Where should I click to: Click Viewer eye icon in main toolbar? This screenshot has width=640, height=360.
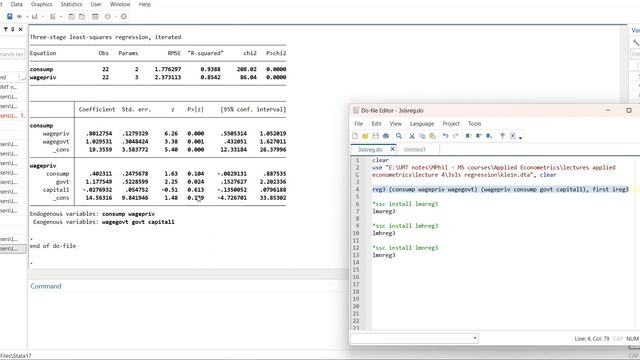[19, 17]
